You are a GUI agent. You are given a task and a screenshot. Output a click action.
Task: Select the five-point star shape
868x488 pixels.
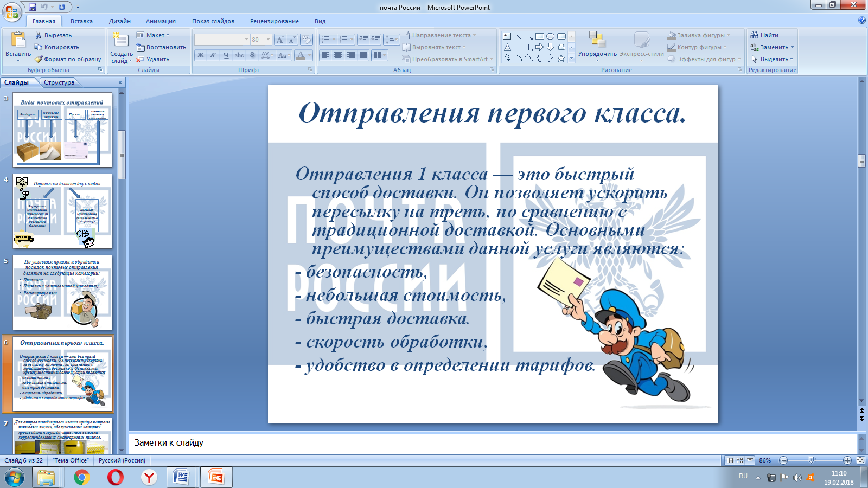(x=561, y=58)
